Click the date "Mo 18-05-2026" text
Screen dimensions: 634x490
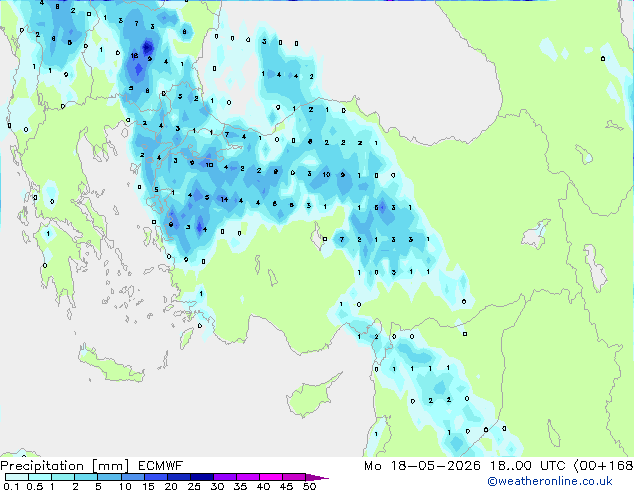[423, 466]
